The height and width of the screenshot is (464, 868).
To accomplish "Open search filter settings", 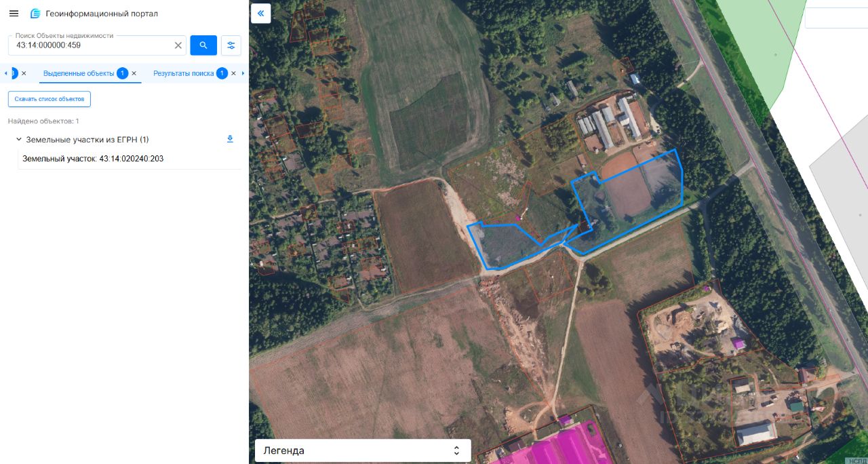I will click(x=231, y=45).
